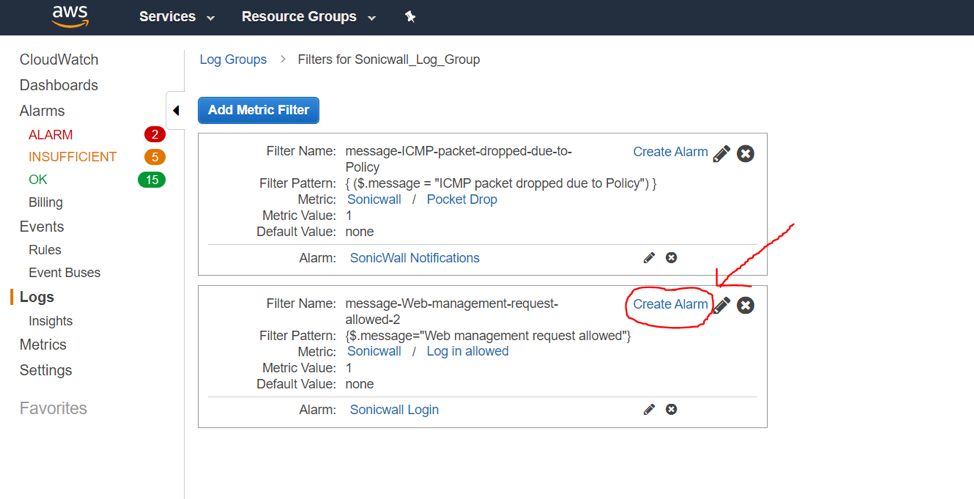The image size is (974, 499).
Task: Open Alarms section in sidebar
Action: (42, 111)
